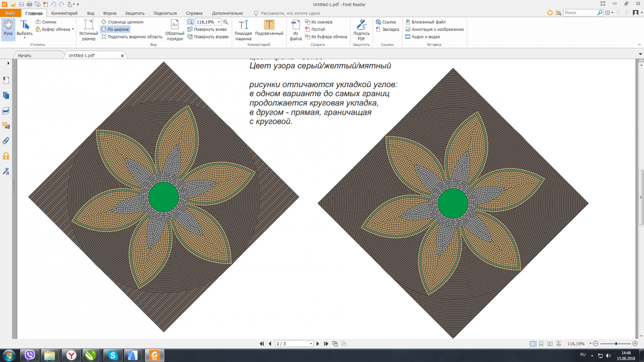Create PDF from file (Из файла)

[x=296, y=30]
